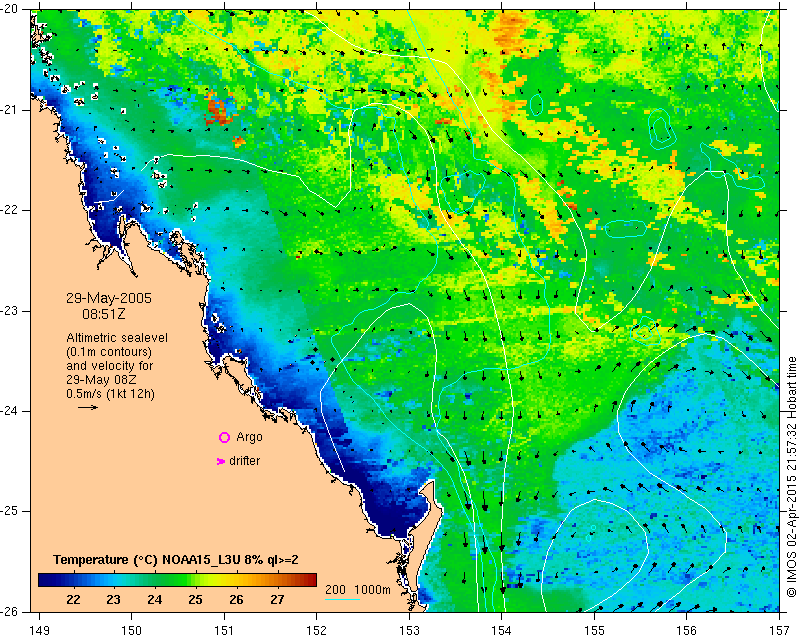This screenshot has width=800, height=640.
Task: Click the text "(0.1m contours)"
Action: 109,352
